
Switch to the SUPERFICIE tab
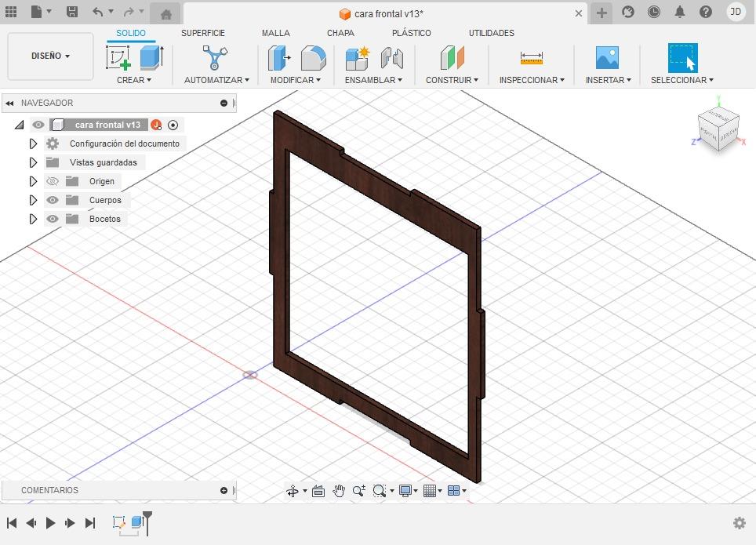203,33
